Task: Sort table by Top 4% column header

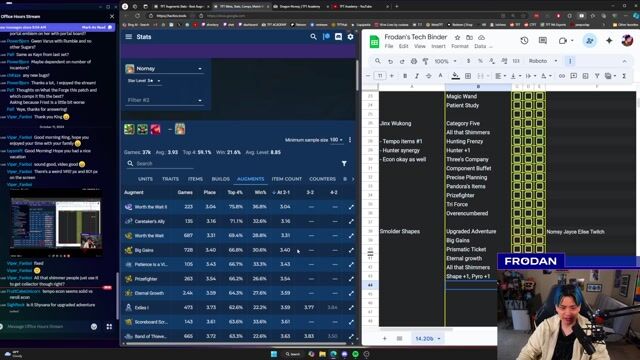Action: point(235,192)
